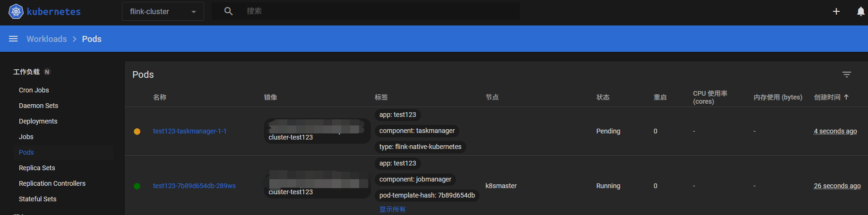868x215 pixels.
Task: Sort by creation time column arrow
Action: (x=846, y=97)
